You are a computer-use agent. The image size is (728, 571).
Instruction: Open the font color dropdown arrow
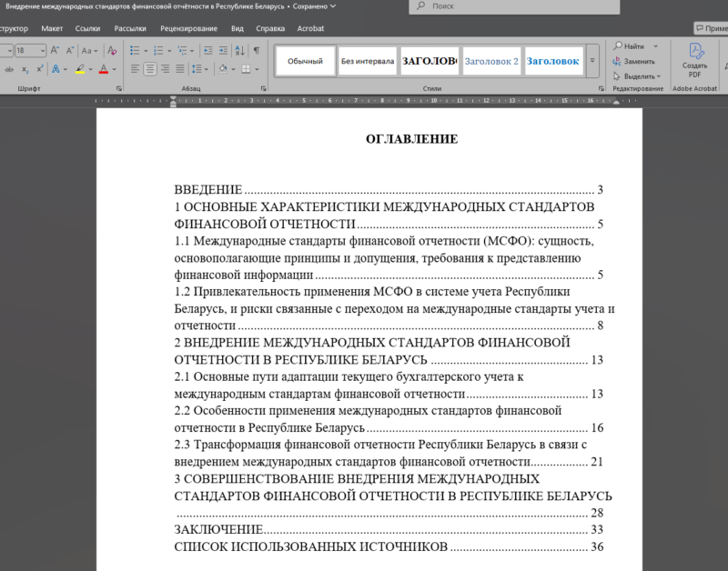pos(114,69)
